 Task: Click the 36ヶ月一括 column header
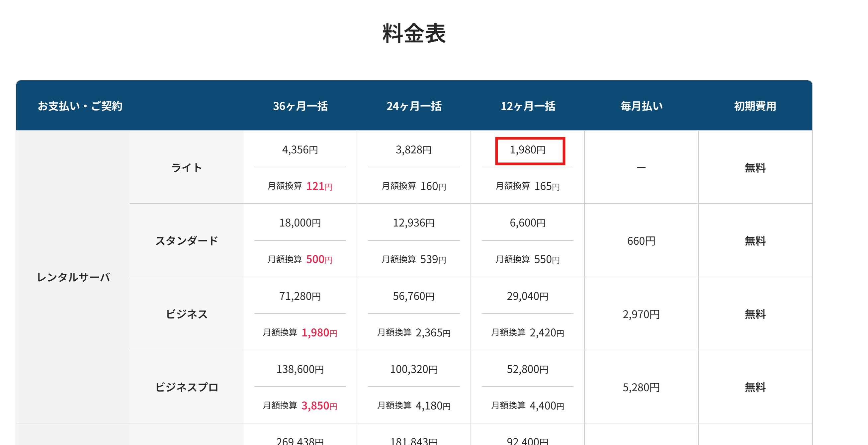(x=300, y=106)
